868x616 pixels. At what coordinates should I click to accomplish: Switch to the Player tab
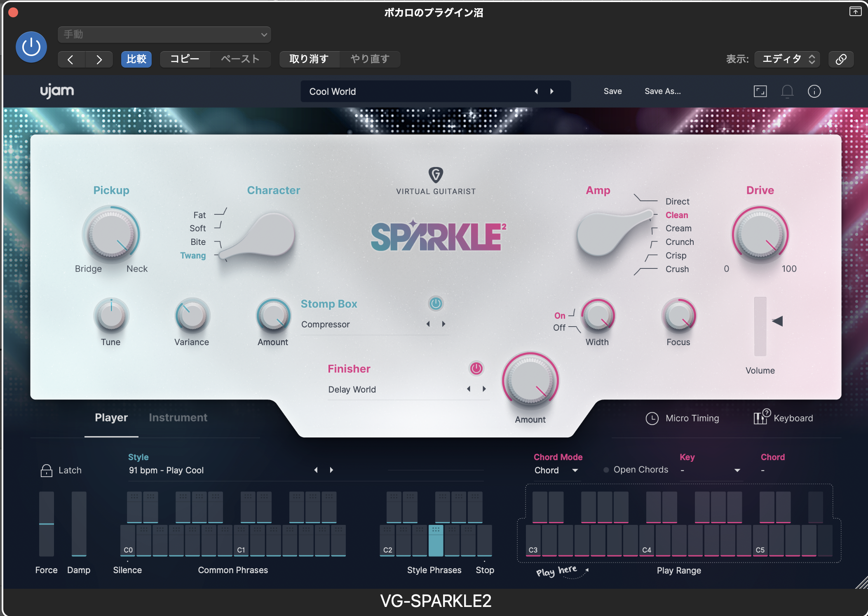click(x=111, y=418)
